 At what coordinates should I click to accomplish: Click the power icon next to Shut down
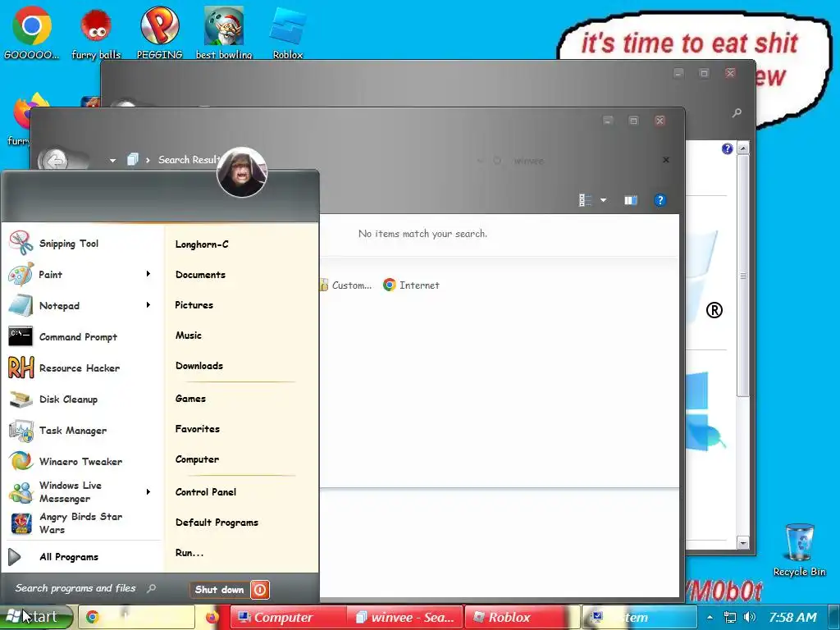[x=260, y=590]
